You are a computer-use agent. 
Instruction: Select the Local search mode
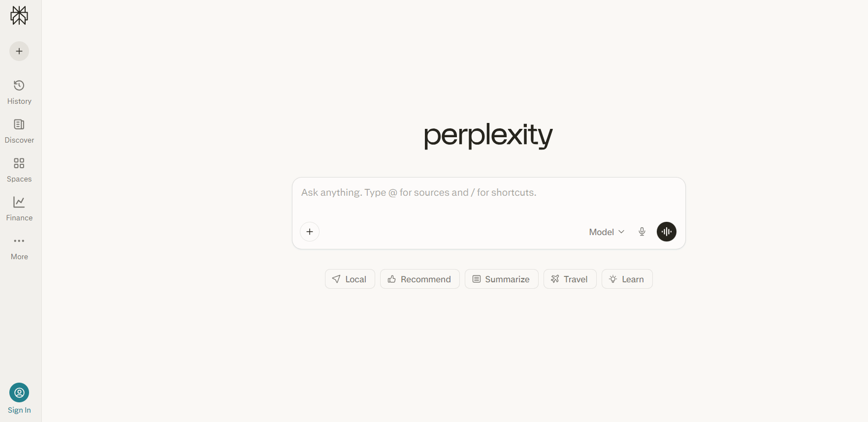(x=350, y=279)
